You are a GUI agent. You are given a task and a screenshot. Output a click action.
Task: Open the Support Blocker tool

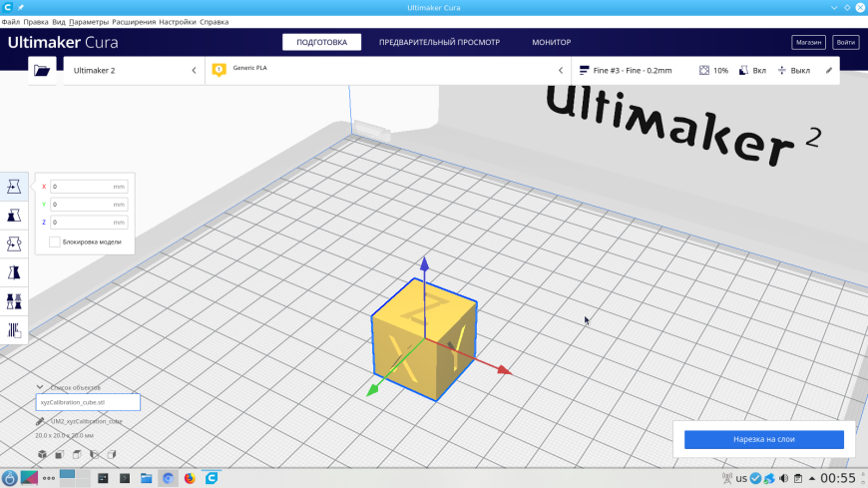coord(14,330)
